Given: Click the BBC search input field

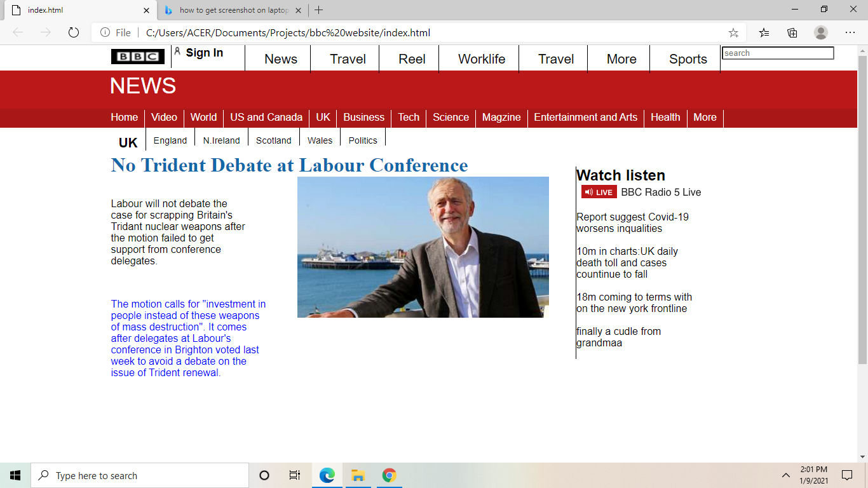Looking at the screenshot, I should (778, 53).
